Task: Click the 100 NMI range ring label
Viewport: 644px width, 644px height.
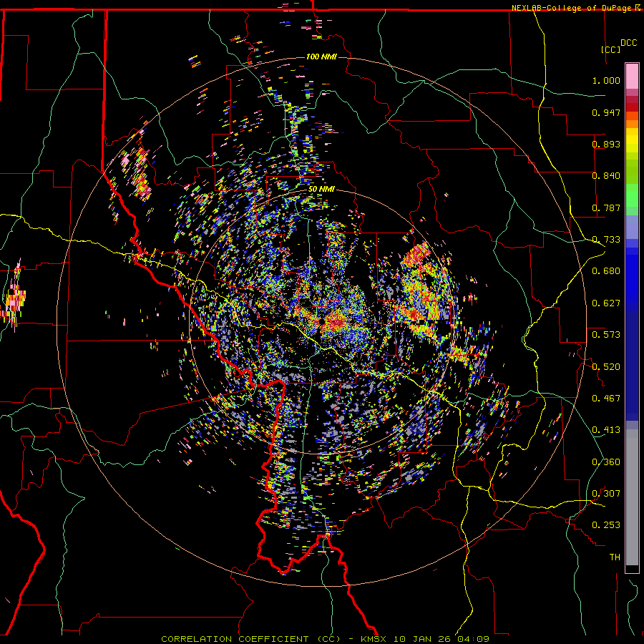Action: click(321, 57)
